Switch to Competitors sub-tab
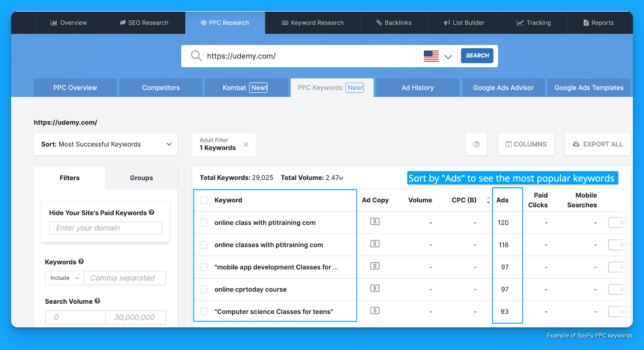Viewport: 644px width, 350px height. point(161,88)
